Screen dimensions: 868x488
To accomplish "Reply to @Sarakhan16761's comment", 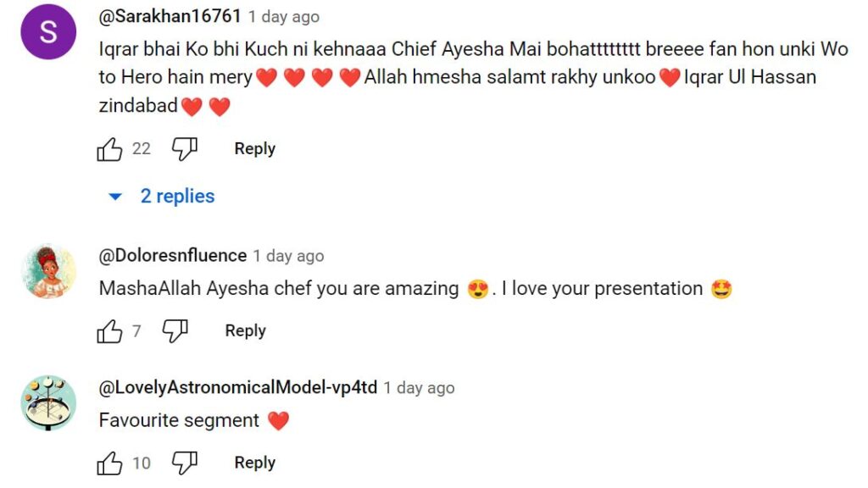I will coord(254,149).
